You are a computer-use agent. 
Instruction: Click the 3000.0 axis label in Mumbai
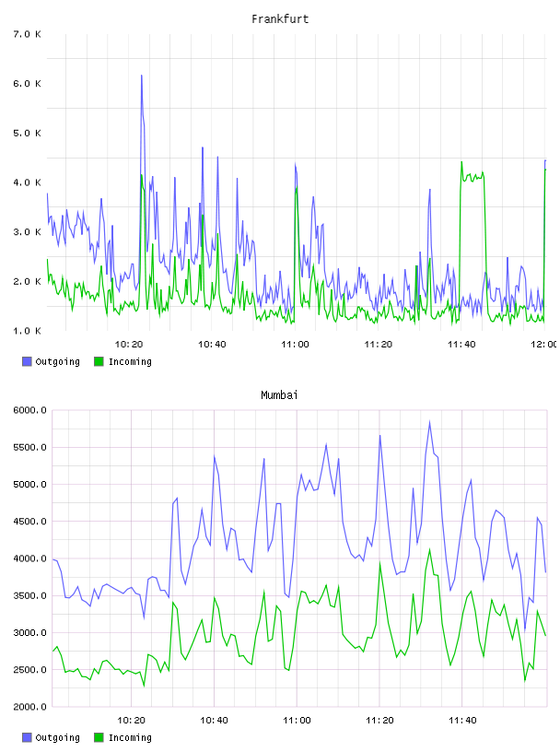(x=30, y=632)
